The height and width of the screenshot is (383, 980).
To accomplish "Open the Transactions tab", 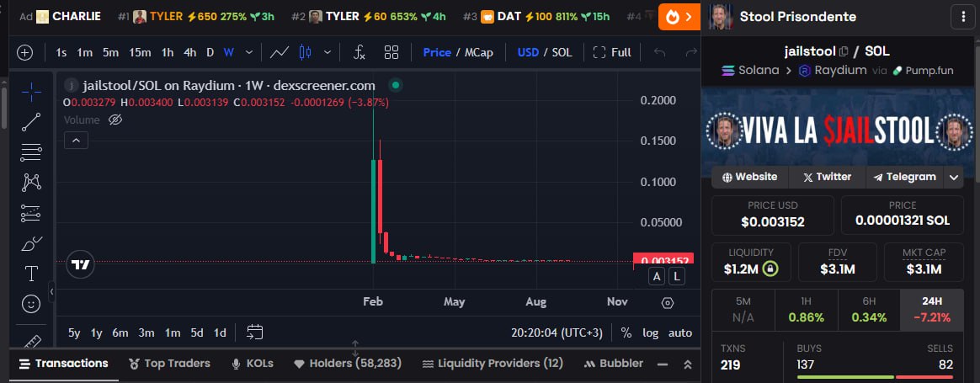I will pyautogui.click(x=63, y=364).
